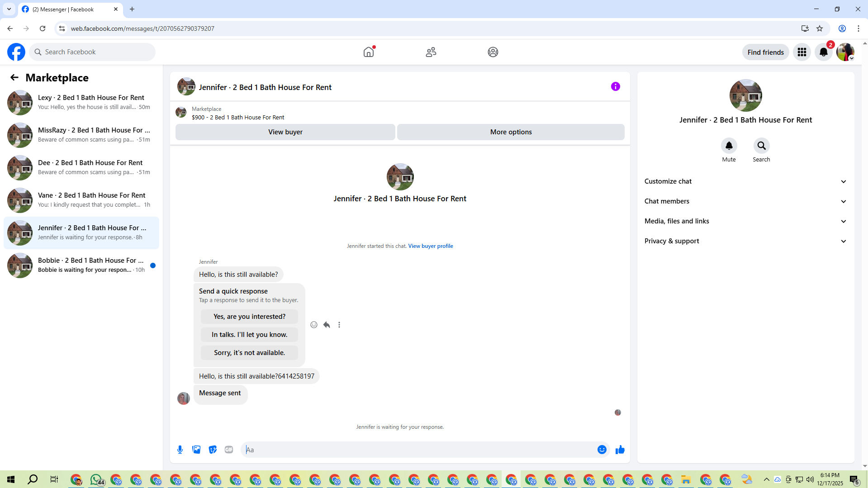Focus the Search Facebook field
This screenshot has height=488, width=868.
[x=92, y=52]
